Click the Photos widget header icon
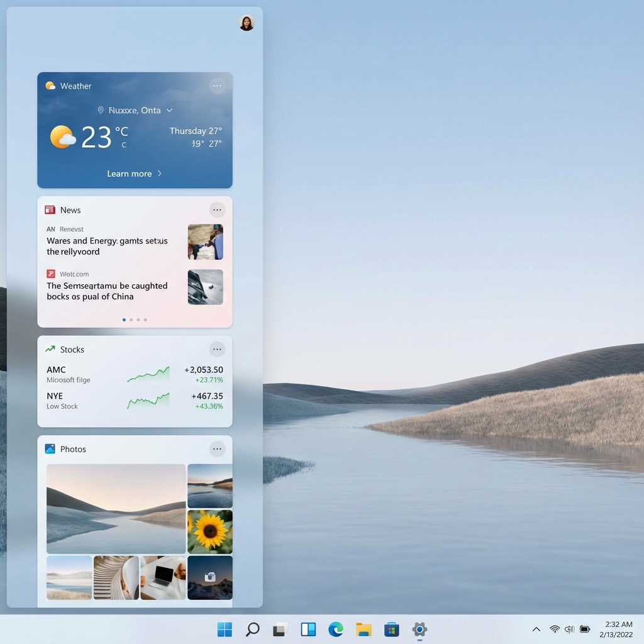Screen dimensions: 644x644 (x=50, y=448)
